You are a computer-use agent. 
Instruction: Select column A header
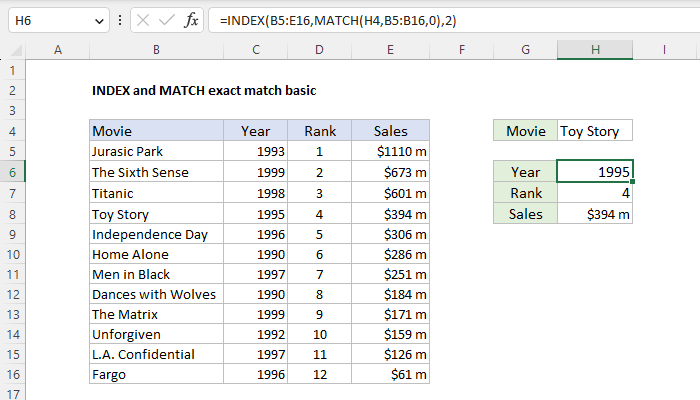(x=58, y=50)
